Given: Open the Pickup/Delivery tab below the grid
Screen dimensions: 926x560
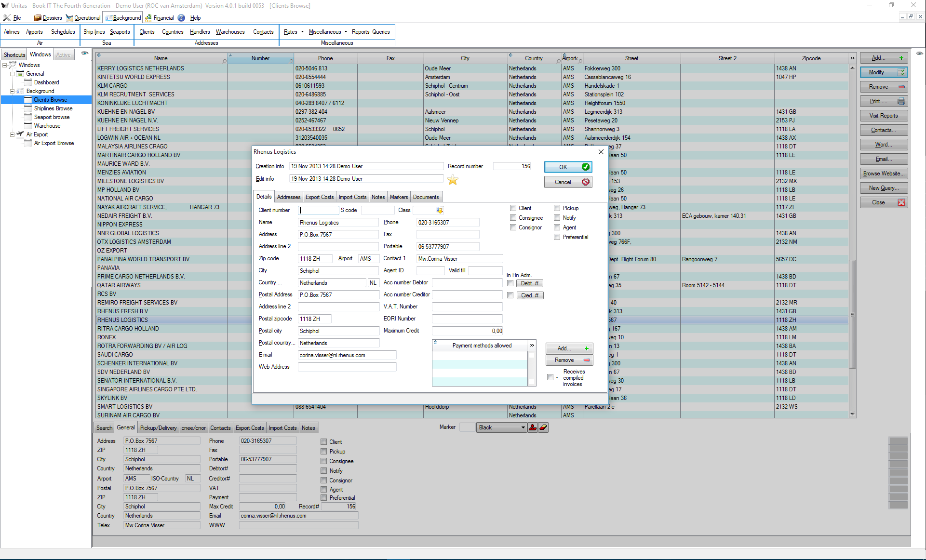Looking at the screenshot, I should click(159, 428).
